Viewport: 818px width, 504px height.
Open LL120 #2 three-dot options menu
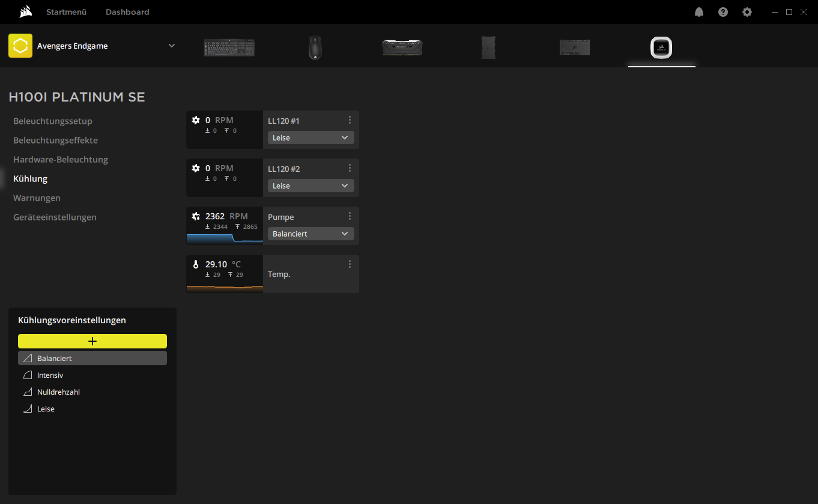350,168
